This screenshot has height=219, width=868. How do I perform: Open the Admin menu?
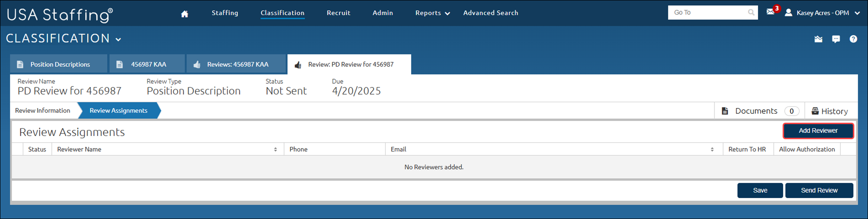(x=383, y=13)
